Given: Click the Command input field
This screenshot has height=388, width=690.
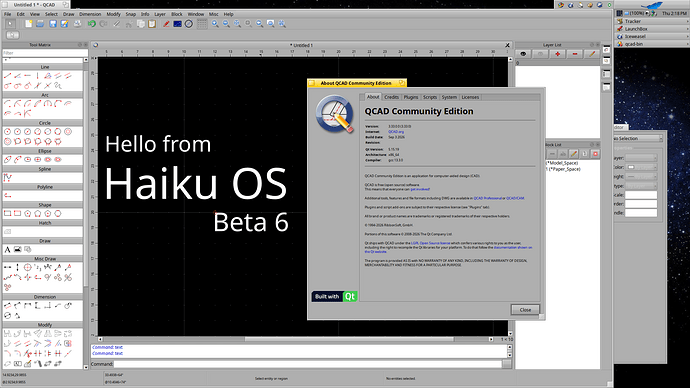Looking at the screenshot, I should (x=308, y=364).
